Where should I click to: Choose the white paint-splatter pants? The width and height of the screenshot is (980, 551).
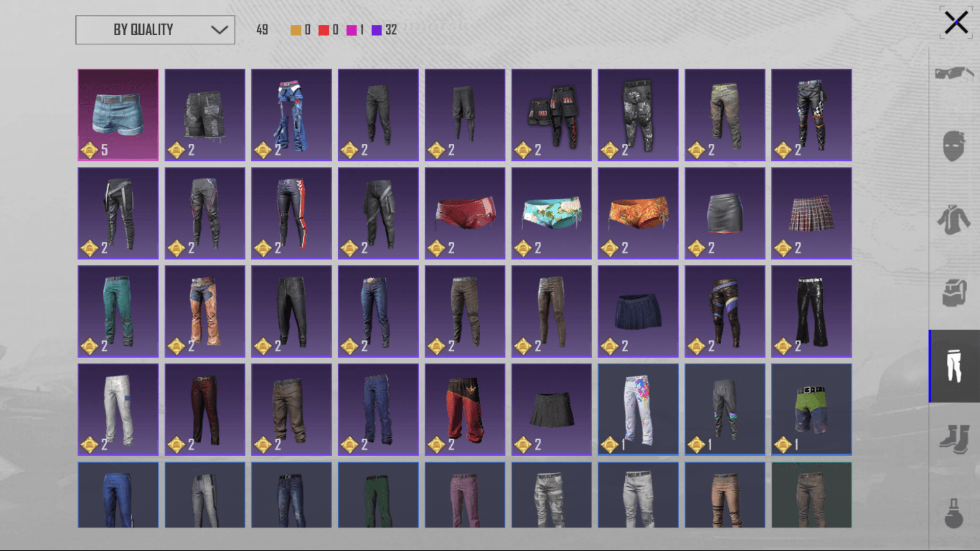pyautogui.click(x=638, y=410)
